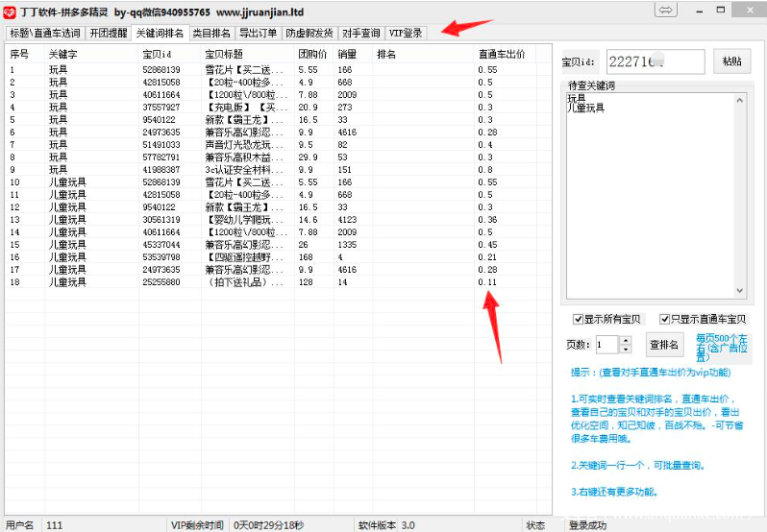Toggle 只显示直通车宝贝 checkbox

click(x=665, y=320)
